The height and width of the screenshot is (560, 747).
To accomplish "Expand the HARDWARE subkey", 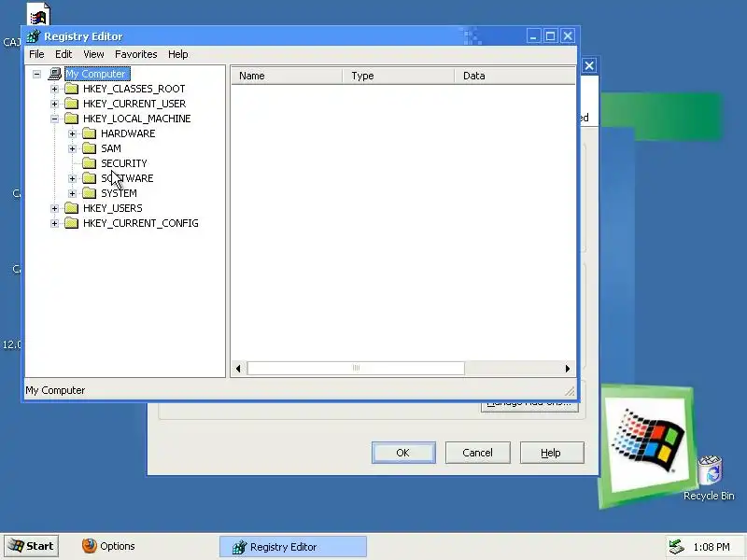I will click(x=73, y=133).
